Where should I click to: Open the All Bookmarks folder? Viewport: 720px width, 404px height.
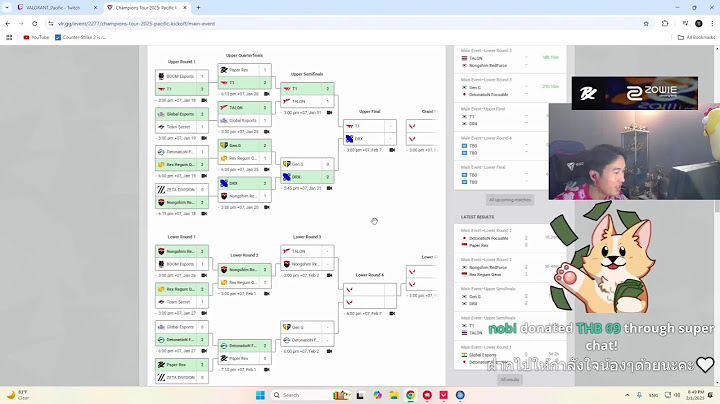coord(697,37)
